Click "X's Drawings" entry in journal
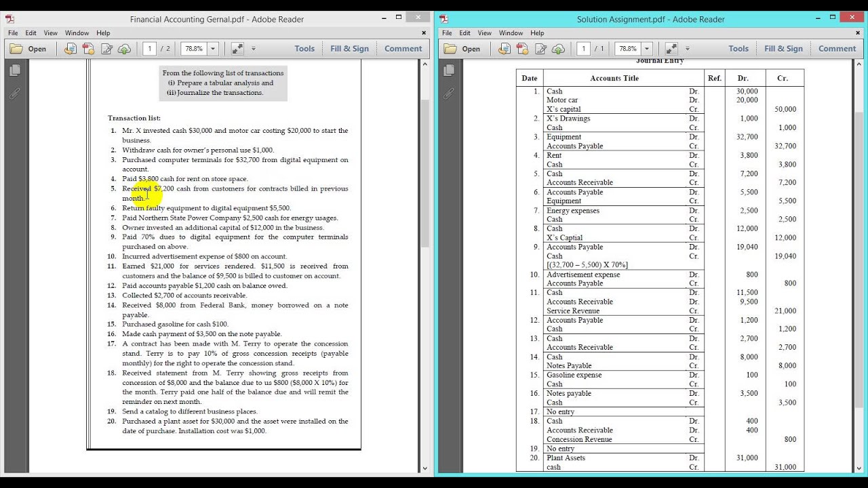Image resolution: width=868 pixels, height=488 pixels. coord(568,119)
